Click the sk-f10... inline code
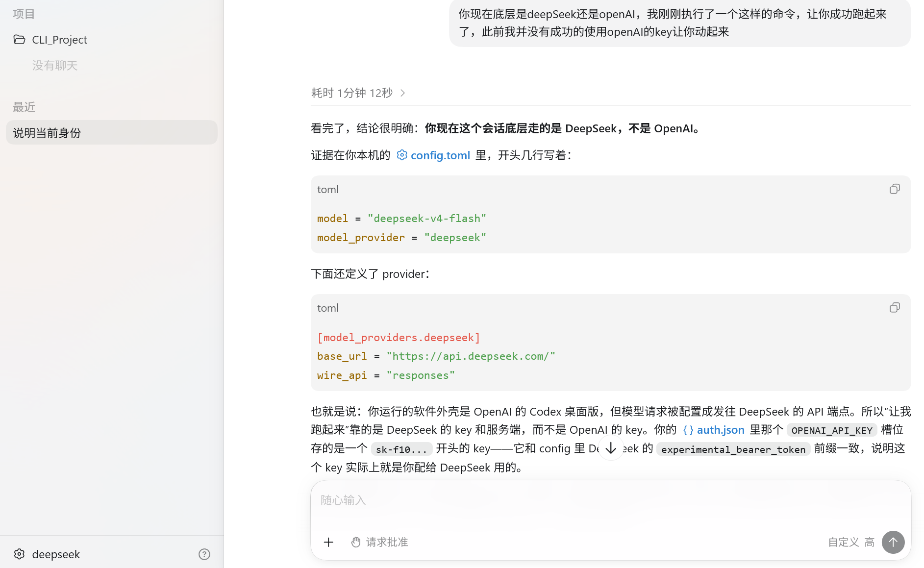This screenshot has width=924, height=568. point(401,449)
